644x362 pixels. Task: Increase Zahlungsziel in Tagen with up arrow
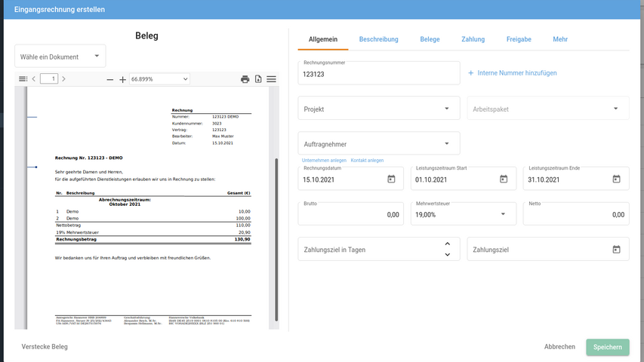coord(447,244)
